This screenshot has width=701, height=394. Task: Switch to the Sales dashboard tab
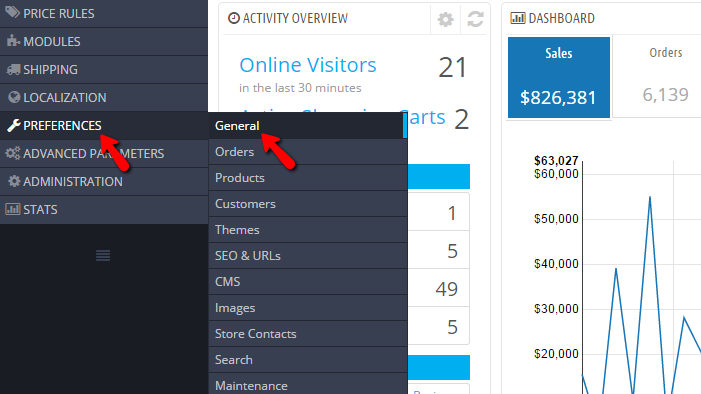coord(559,77)
